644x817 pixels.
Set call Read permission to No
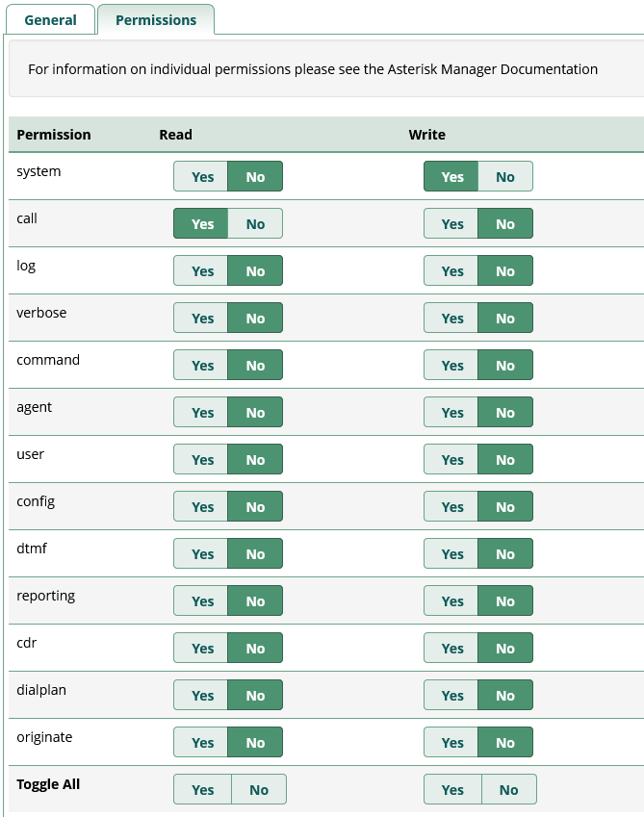click(x=255, y=224)
